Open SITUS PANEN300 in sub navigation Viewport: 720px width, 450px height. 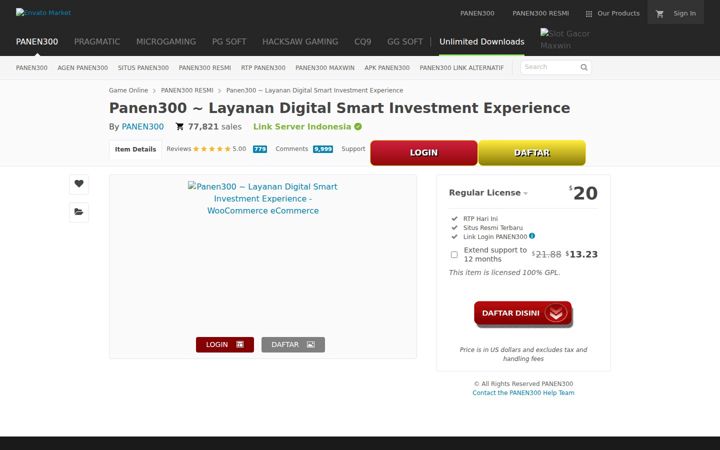coord(143,68)
